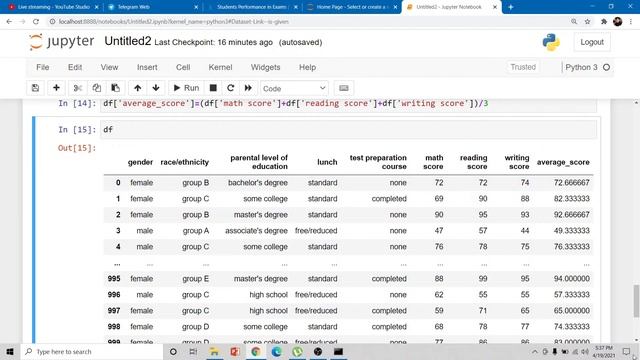Run the selected cell
640x360 pixels.
pos(186,88)
